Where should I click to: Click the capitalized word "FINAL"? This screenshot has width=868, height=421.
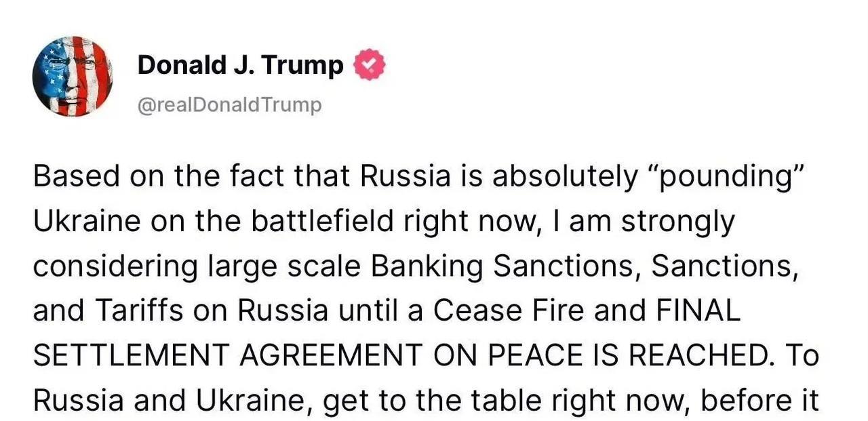click(699, 311)
